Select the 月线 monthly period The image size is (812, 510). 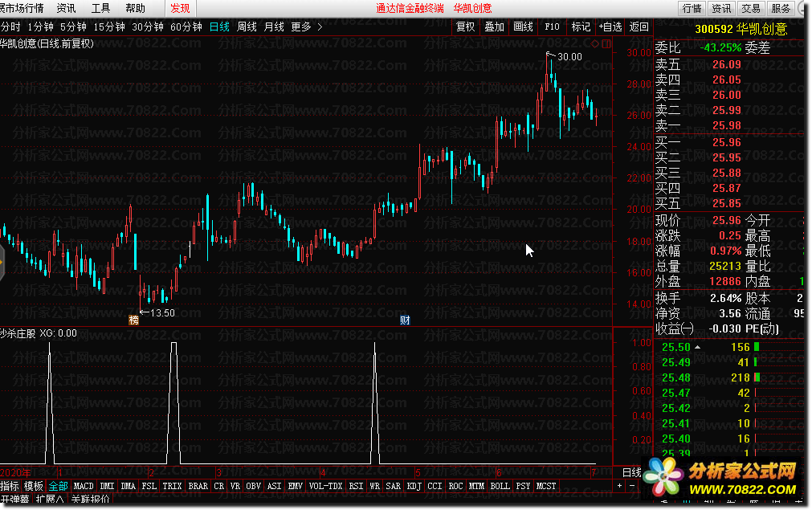pyautogui.click(x=274, y=27)
